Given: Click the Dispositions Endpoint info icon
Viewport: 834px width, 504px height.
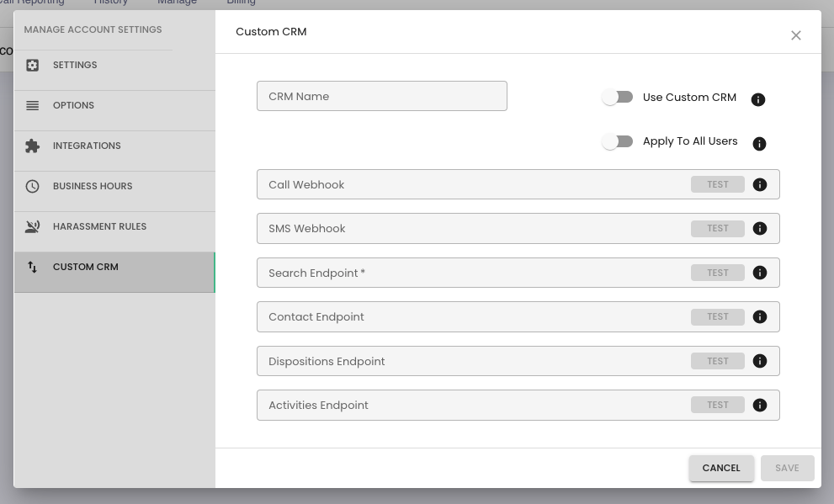Looking at the screenshot, I should click(760, 361).
